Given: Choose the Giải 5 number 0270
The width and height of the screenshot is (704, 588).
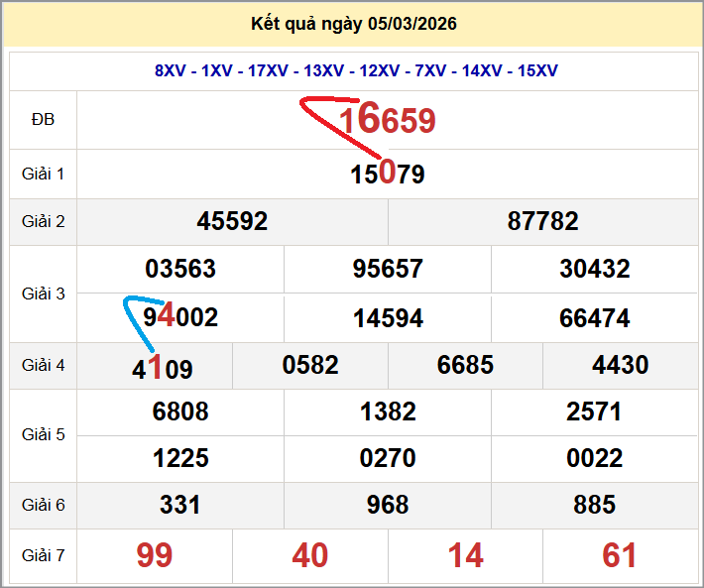Looking at the screenshot, I should 388,458.
